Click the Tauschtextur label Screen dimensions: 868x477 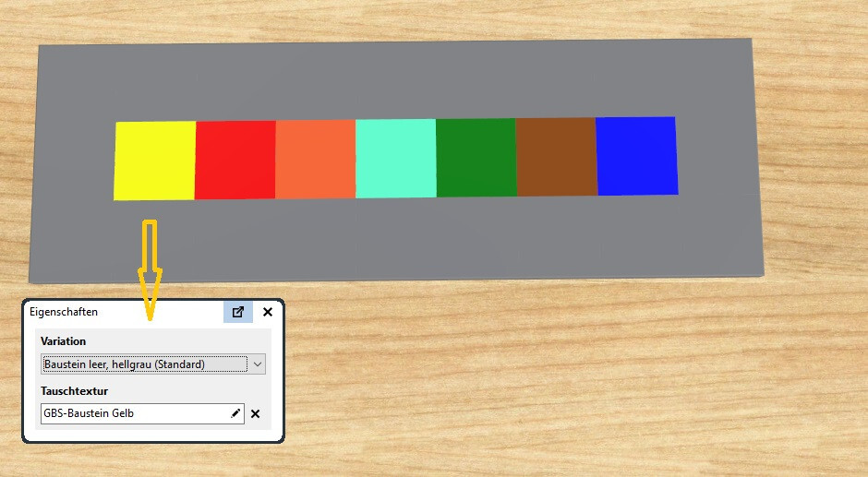(x=74, y=390)
